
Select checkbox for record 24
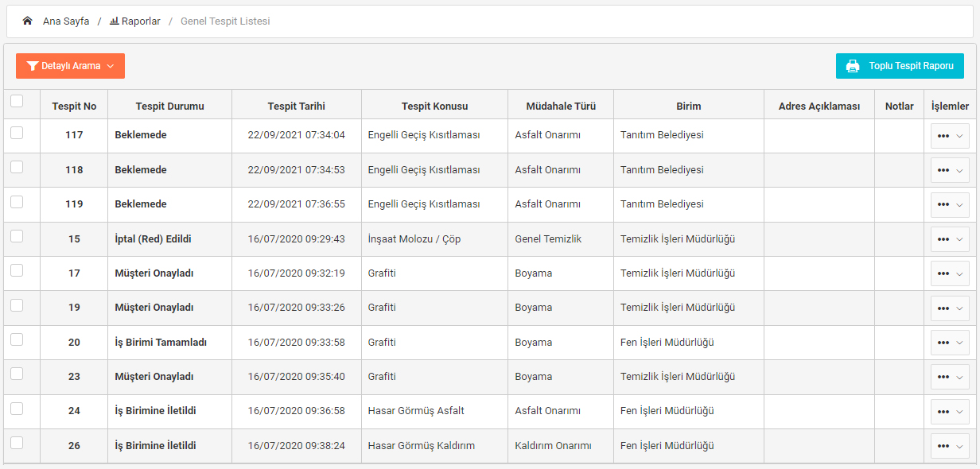click(x=17, y=409)
